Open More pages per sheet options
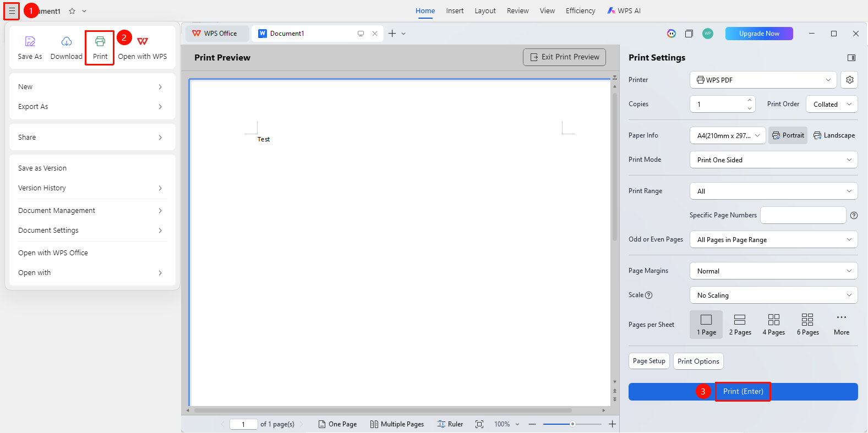 (x=842, y=325)
